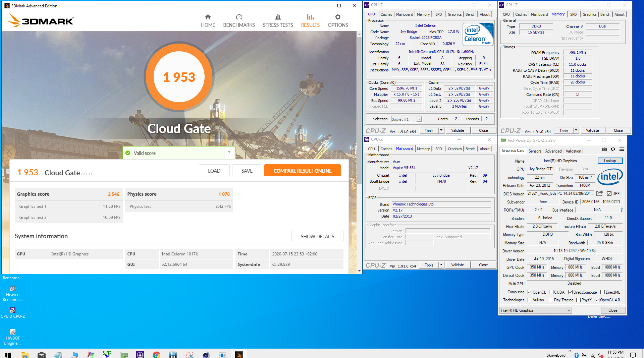Toggle the Ray Tracing checkbox
The height and width of the screenshot is (358, 644).
pyautogui.click(x=551, y=300)
